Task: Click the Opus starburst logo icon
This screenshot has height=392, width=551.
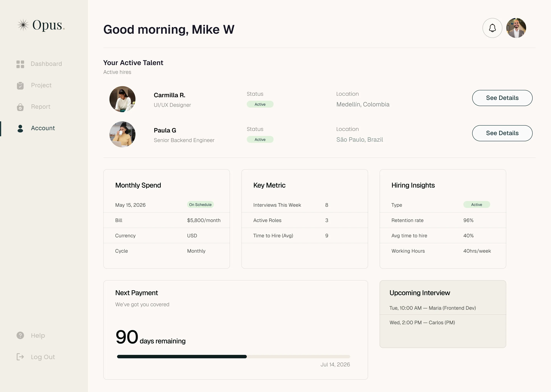Action: pos(23,25)
